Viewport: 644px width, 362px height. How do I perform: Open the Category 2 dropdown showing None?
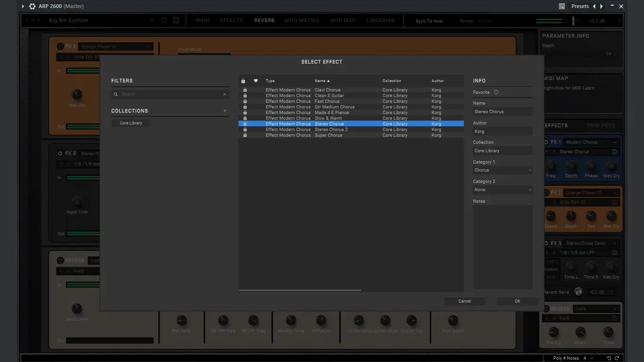[503, 190]
